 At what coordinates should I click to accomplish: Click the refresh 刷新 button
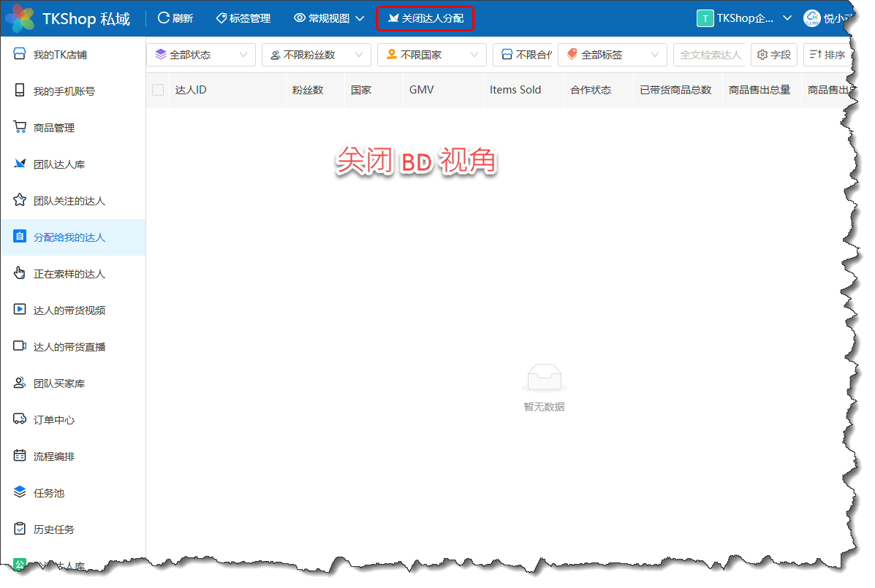(175, 18)
